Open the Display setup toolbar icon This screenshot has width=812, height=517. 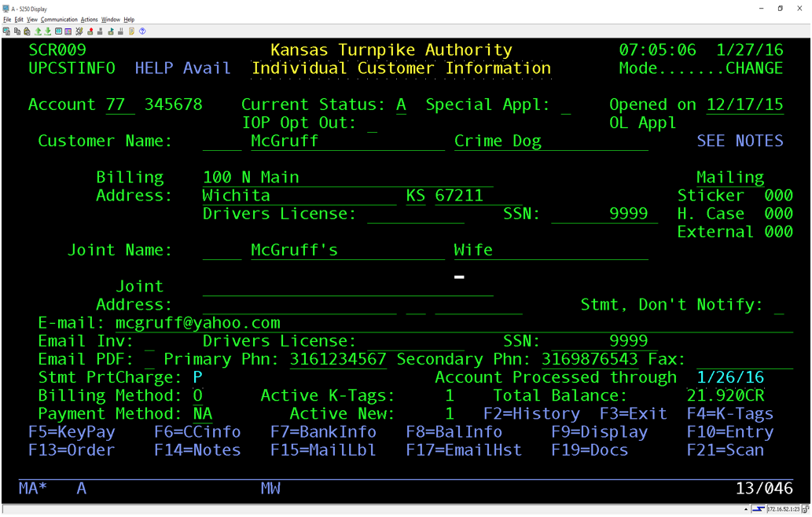point(58,31)
